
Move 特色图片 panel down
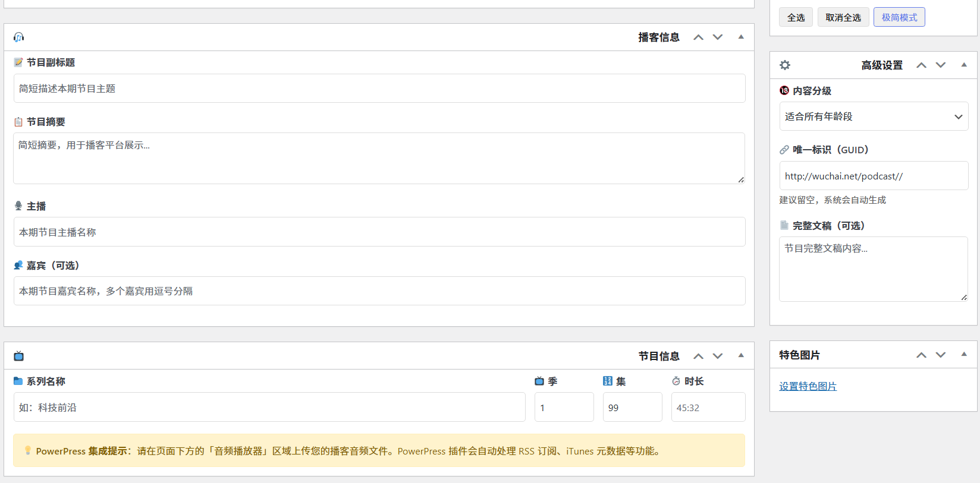[941, 355]
